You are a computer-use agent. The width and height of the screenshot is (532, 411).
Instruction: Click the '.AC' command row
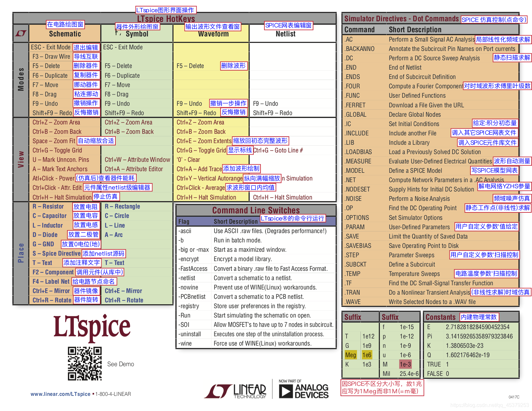430,40
